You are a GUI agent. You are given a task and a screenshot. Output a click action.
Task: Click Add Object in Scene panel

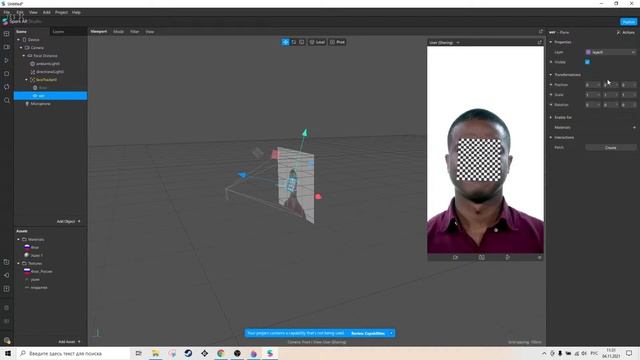coord(68,221)
